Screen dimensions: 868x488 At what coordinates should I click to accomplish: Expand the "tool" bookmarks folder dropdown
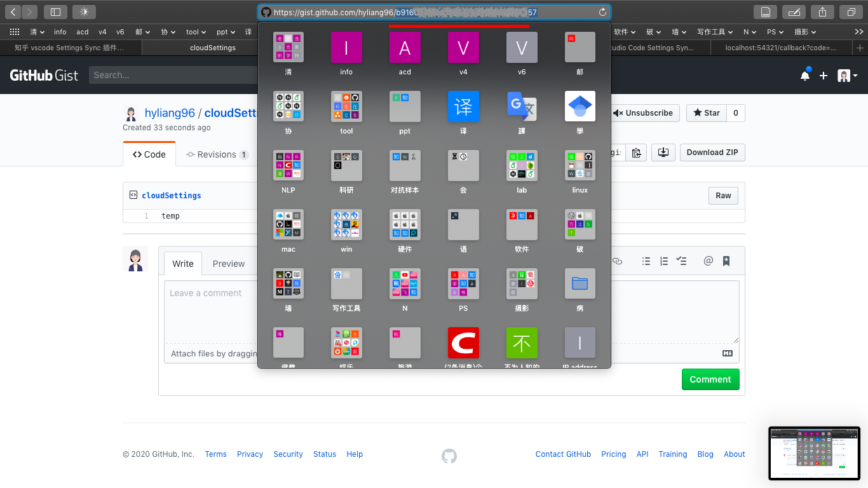point(196,32)
